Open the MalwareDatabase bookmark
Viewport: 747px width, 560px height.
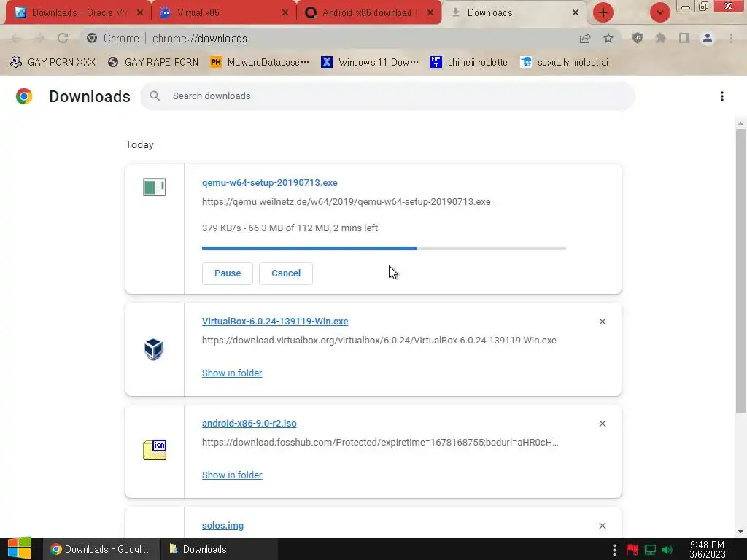(x=260, y=63)
